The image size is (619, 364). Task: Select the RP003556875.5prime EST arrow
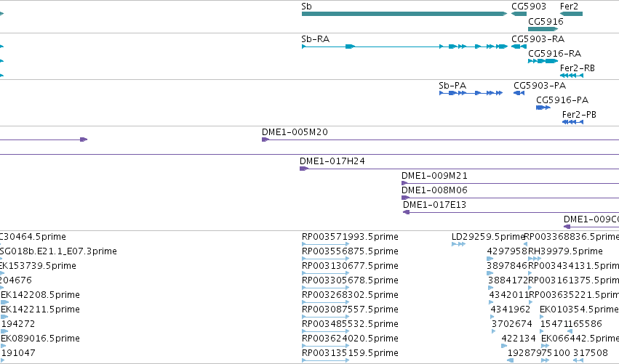coord(325,259)
